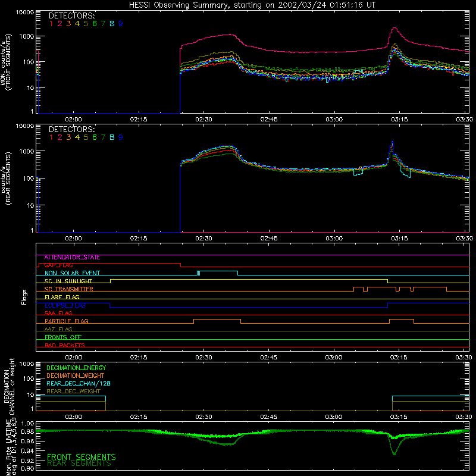This screenshot has height=476, width=476.
Task: Click the DETECTORS: label in the front segments plot
Action: (x=71, y=16)
